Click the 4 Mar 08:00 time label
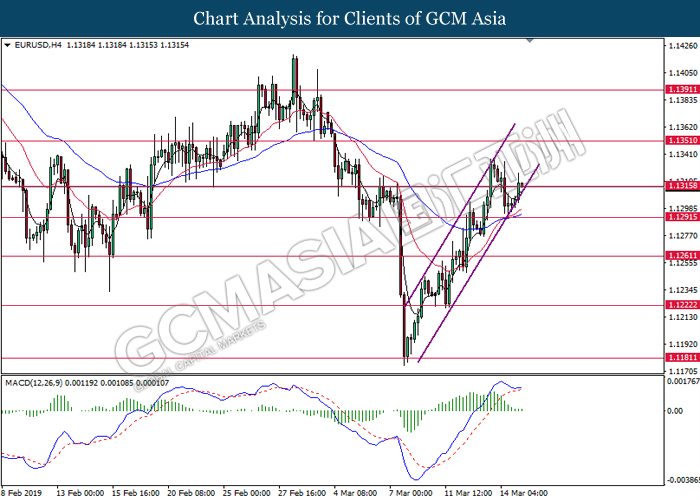 coord(355,493)
